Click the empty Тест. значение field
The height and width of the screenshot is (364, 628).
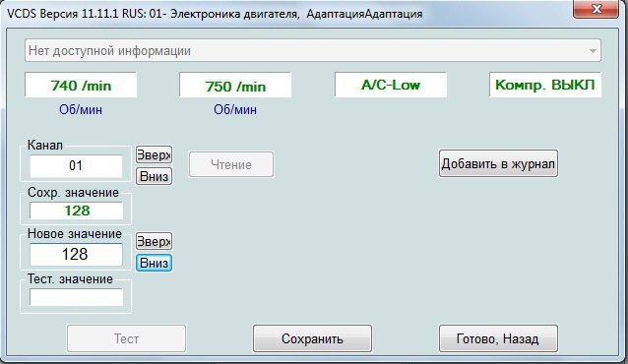76,297
